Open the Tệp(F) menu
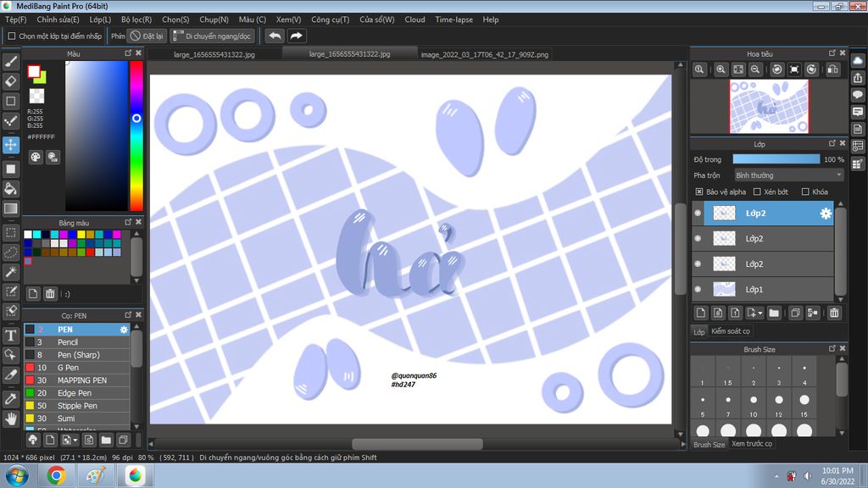 (15, 19)
